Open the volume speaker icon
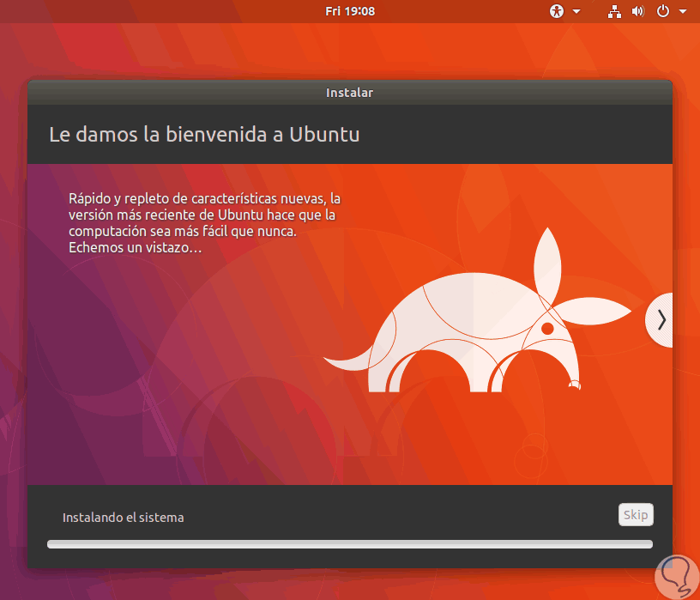Screen dimensions: 700x600 pyautogui.click(x=638, y=12)
